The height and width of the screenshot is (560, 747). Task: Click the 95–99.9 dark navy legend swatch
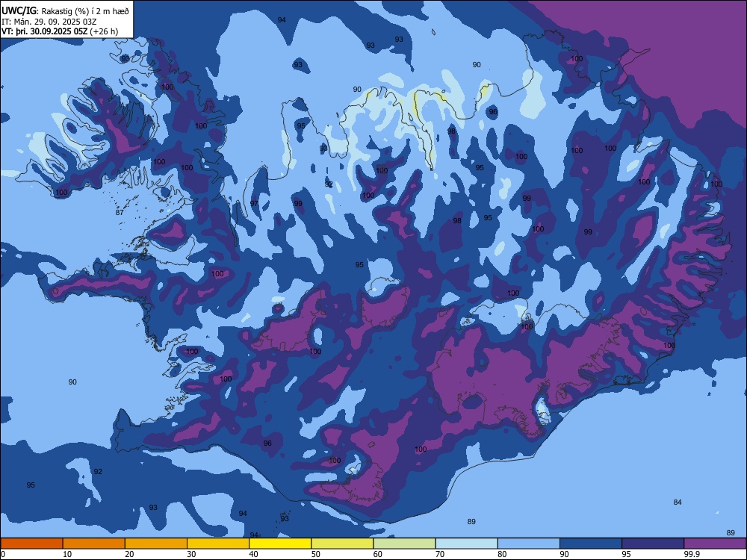pyautogui.click(x=653, y=544)
